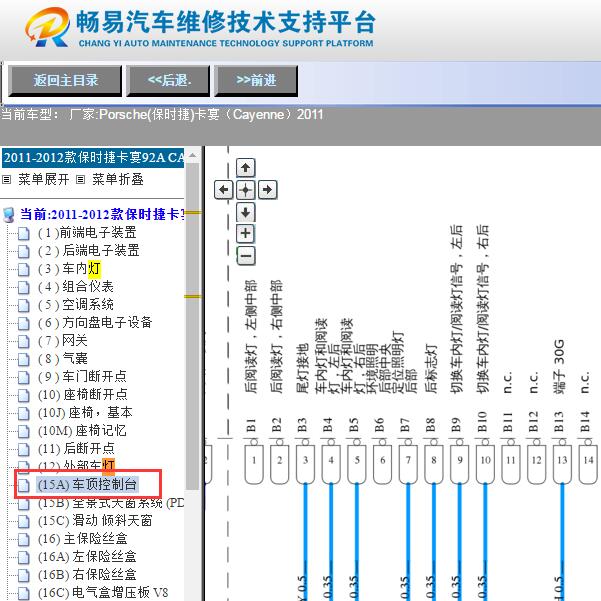Click 返回主目录 button
Viewport: 601px width, 601px height.
(x=65, y=80)
